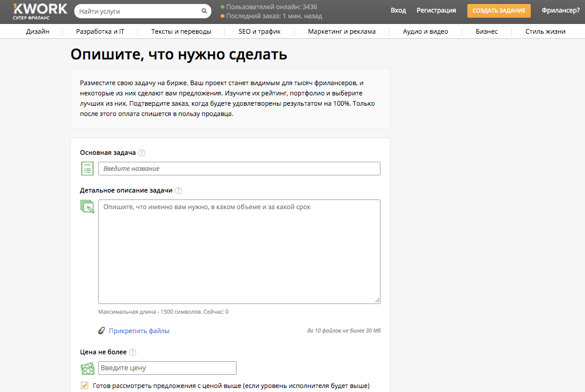
Task: Click the orange Создать задание button
Action: (499, 10)
